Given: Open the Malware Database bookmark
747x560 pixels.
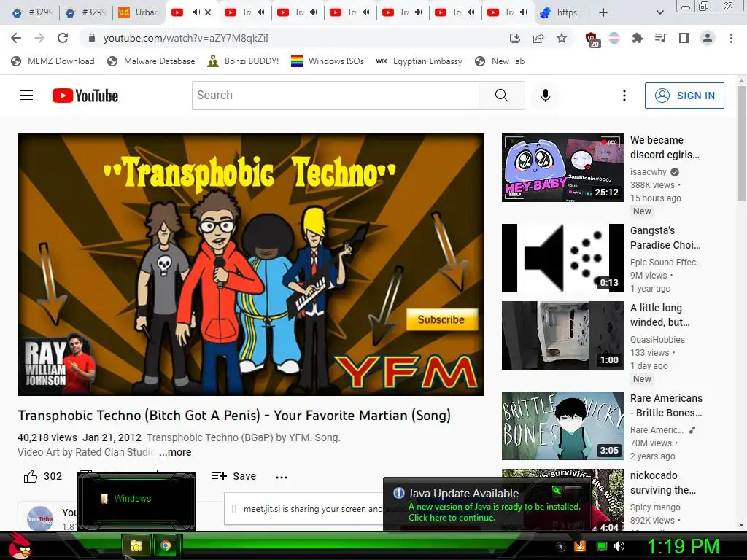Looking at the screenshot, I should click(x=152, y=61).
